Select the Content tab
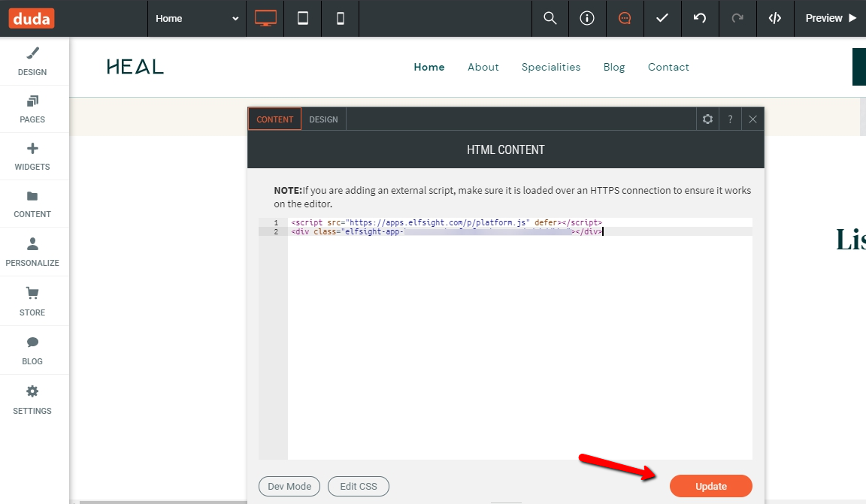The width and height of the screenshot is (866, 504). click(x=274, y=119)
